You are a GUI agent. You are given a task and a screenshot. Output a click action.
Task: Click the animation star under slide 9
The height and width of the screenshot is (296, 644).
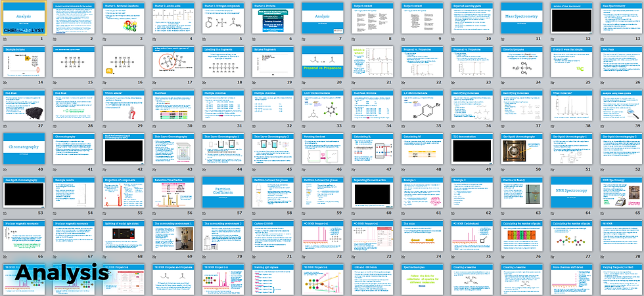pyautogui.click(x=403, y=39)
